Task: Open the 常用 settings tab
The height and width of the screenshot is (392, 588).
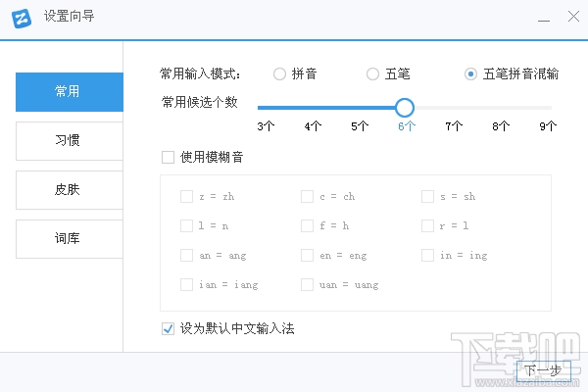Action: [x=69, y=92]
